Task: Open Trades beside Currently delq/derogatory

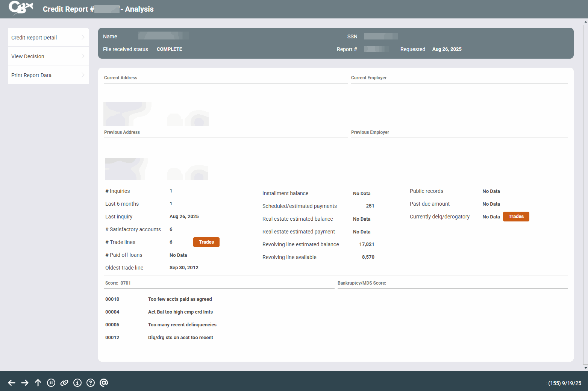Action: (516, 217)
